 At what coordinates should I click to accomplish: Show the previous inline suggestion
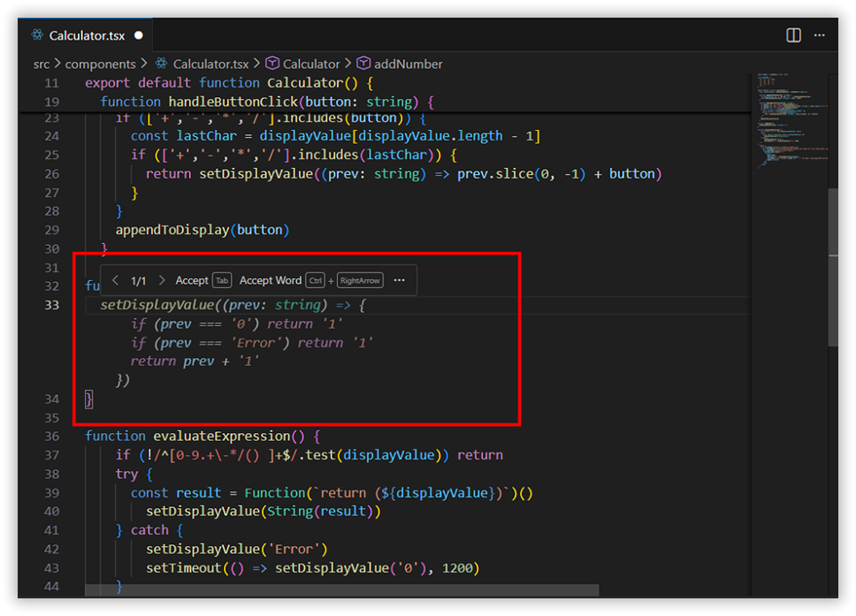click(115, 280)
